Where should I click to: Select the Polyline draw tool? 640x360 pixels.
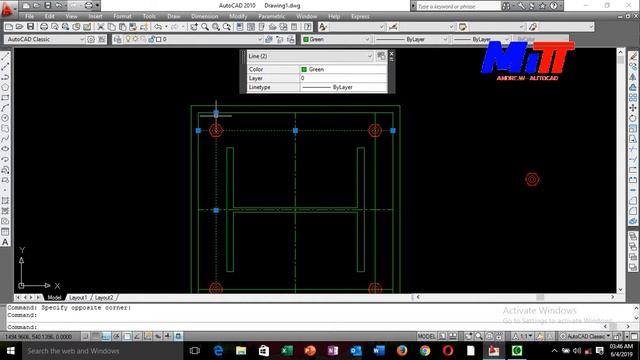click(5, 77)
